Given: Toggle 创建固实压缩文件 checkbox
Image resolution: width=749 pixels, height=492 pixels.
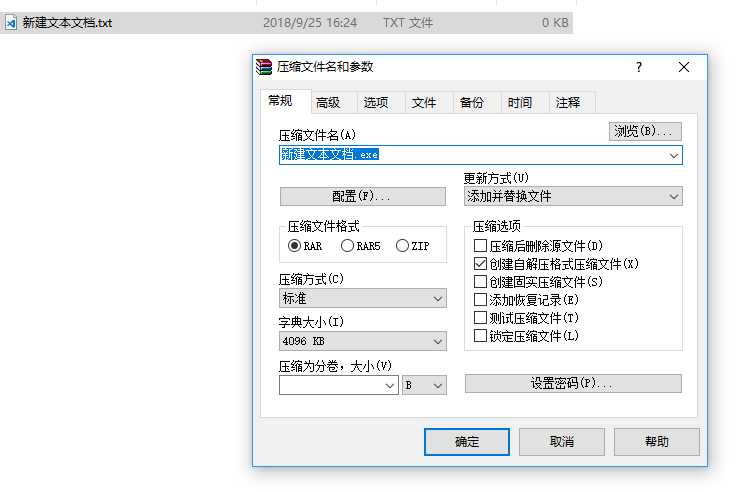Looking at the screenshot, I should click(x=481, y=282).
